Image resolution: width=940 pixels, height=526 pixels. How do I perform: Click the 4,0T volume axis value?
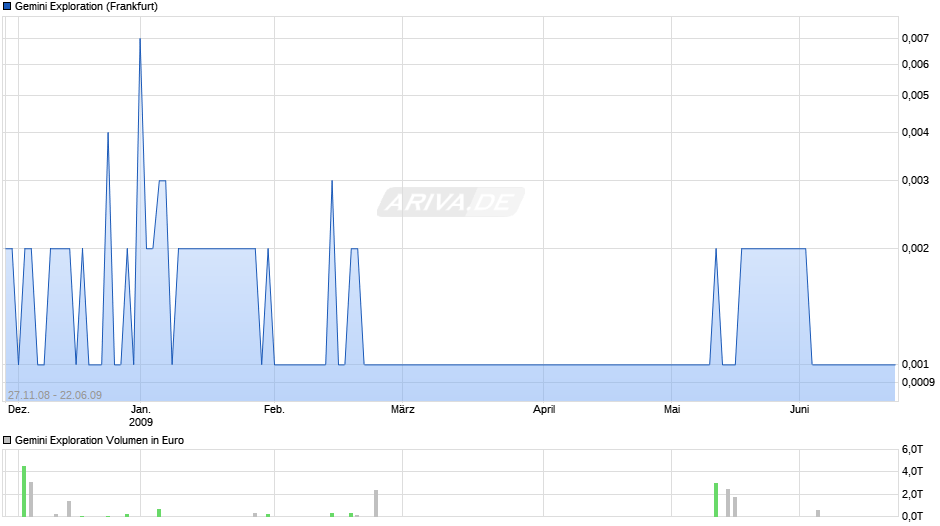(x=912, y=471)
